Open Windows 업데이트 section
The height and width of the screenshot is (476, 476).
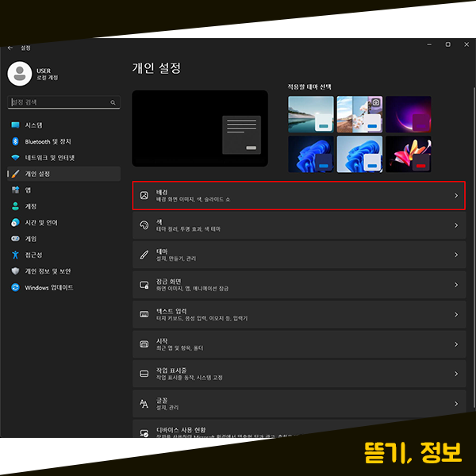(x=63, y=287)
